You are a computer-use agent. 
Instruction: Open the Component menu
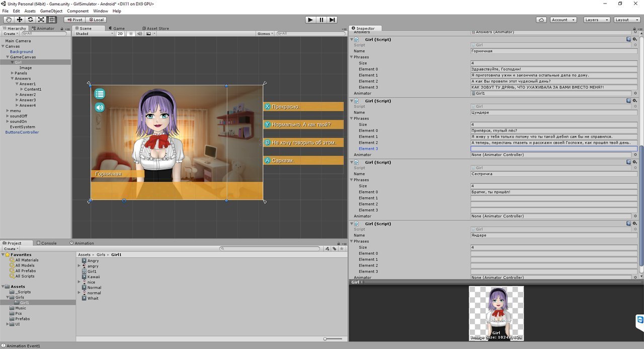click(x=78, y=11)
